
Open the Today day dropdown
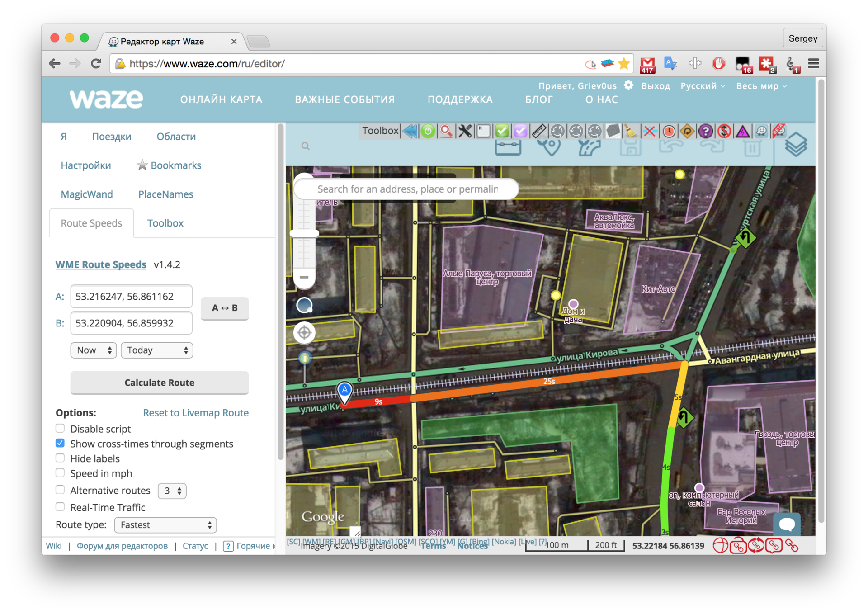pos(157,350)
